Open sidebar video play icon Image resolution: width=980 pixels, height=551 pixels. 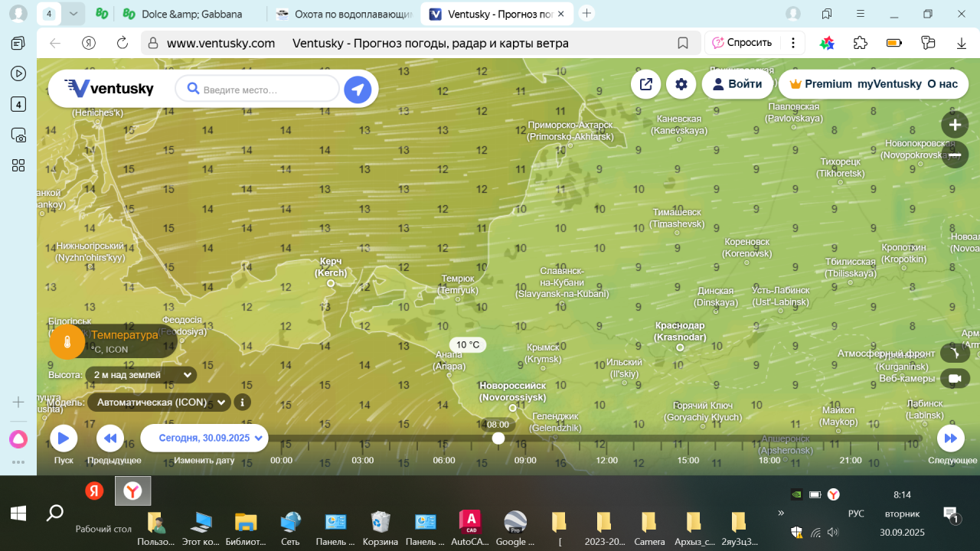click(18, 73)
